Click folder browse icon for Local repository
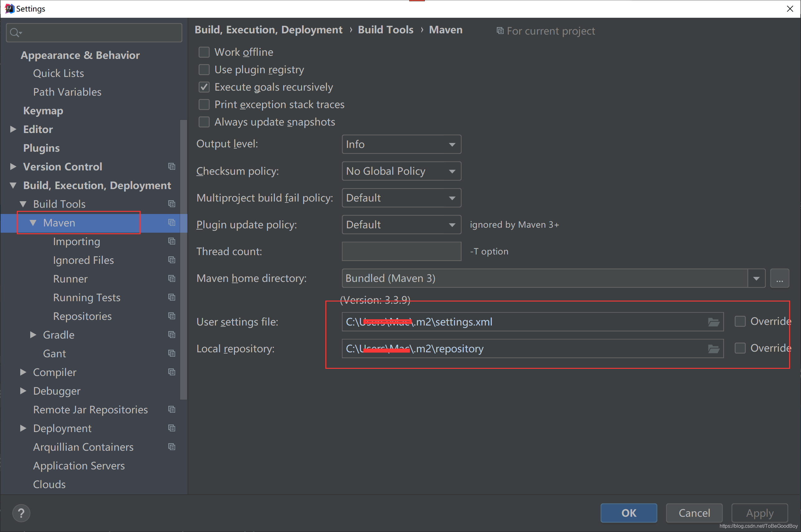The height and width of the screenshot is (532, 801). (x=713, y=349)
